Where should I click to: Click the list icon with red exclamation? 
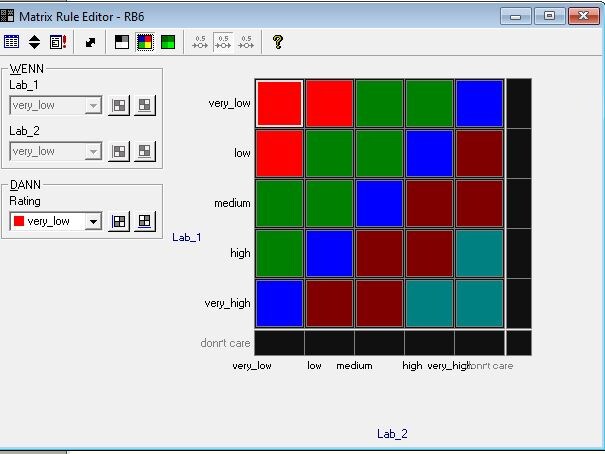click(58, 42)
